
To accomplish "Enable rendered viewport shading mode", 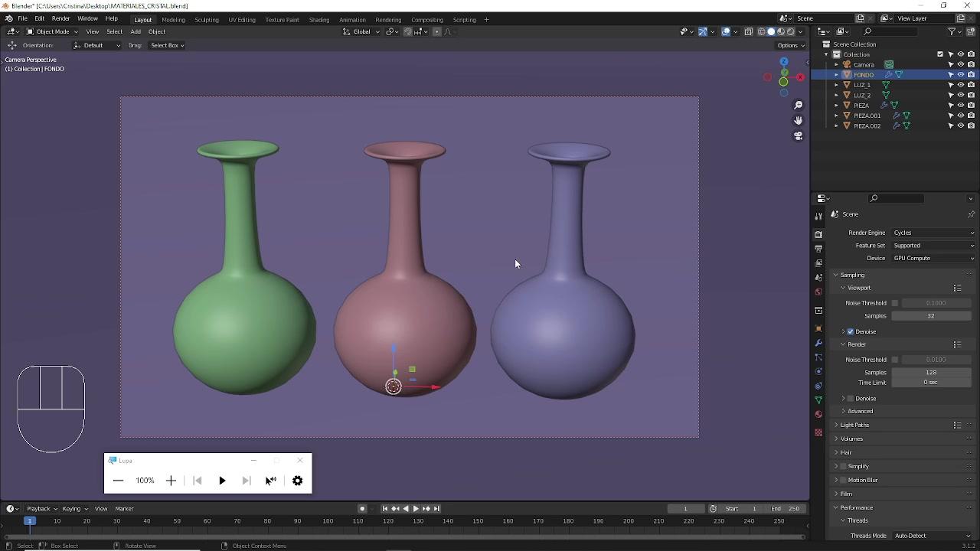I will [791, 31].
